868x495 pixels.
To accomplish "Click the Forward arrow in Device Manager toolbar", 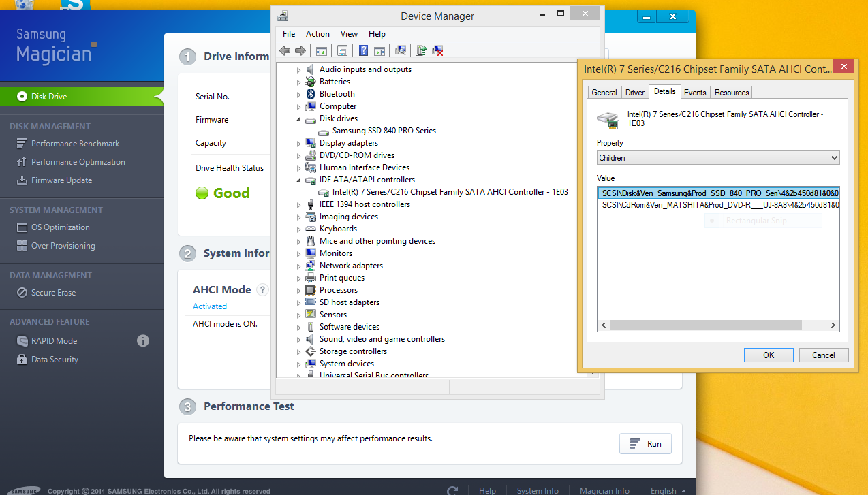I will click(x=300, y=50).
